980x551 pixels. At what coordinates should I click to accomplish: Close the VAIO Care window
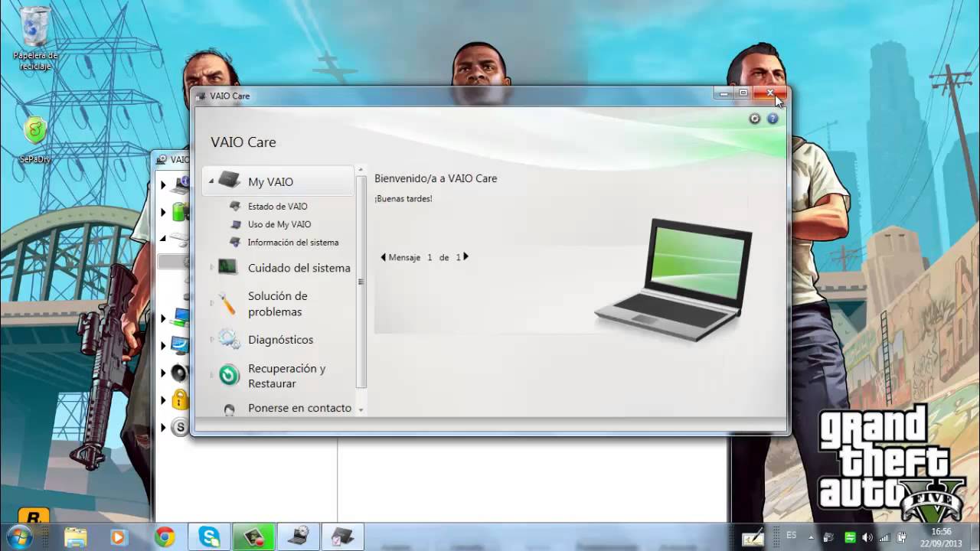(x=770, y=93)
